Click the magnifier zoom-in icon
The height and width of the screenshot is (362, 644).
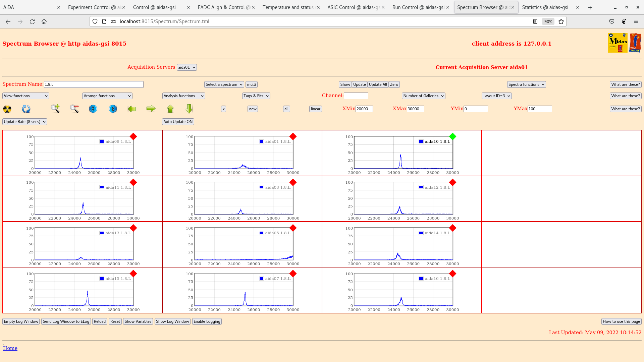[x=55, y=109]
